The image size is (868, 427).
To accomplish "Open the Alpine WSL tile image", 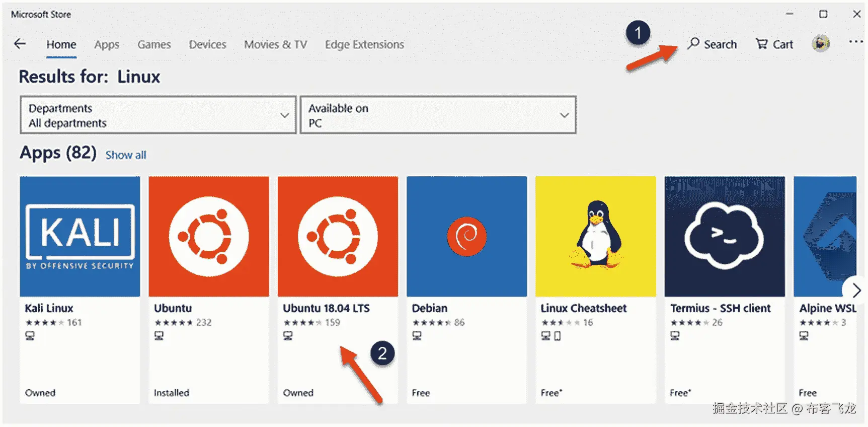I will tap(825, 236).
